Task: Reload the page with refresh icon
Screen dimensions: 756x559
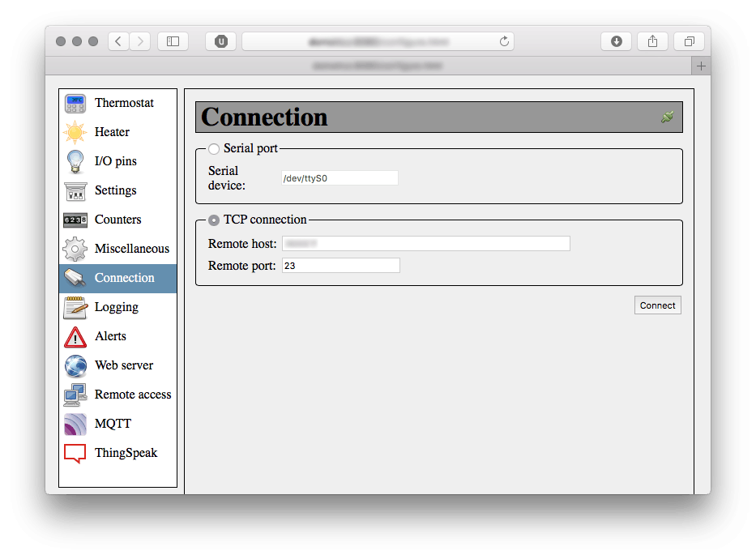Action: coord(504,41)
